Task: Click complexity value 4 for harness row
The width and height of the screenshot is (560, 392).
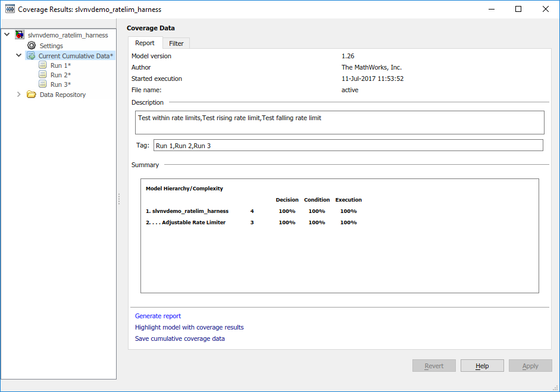Action: 252,211
